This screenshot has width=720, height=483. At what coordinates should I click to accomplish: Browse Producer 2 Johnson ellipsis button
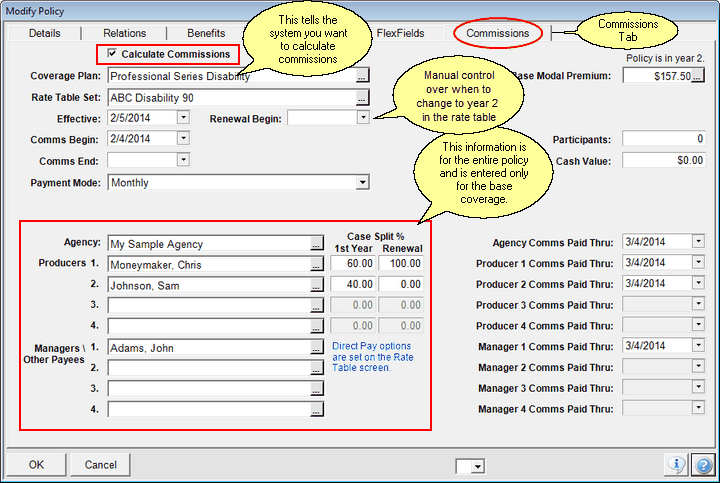tap(316, 284)
